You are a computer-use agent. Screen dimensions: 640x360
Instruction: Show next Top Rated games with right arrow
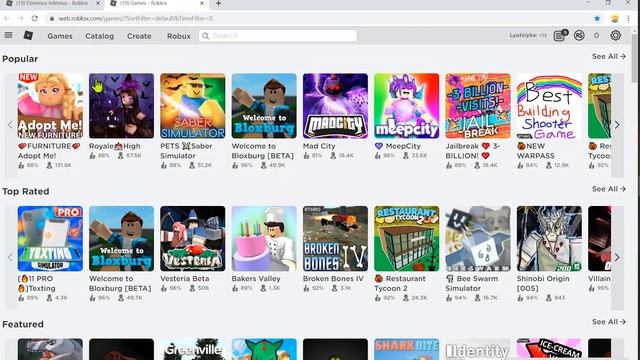pyautogui.click(x=617, y=258)
